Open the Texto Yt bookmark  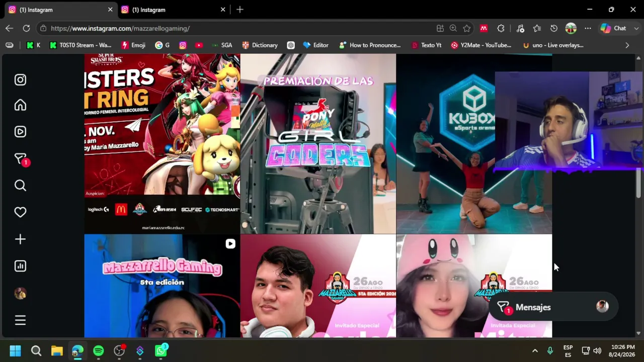[x=426, y=45]
